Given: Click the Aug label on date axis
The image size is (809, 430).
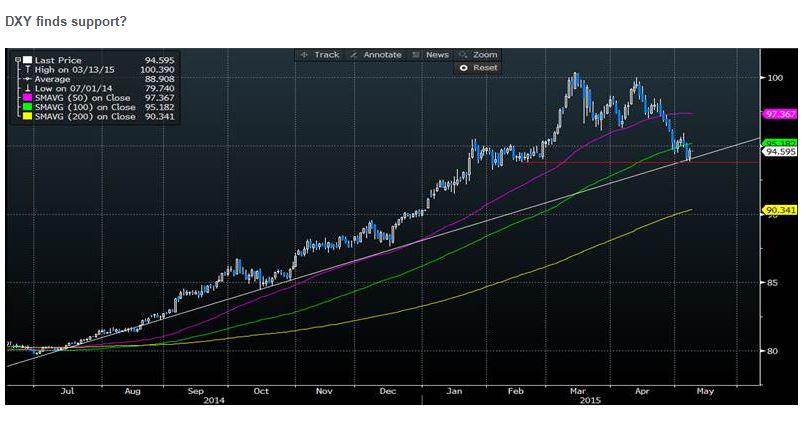Looking at the screenshot, I should click(x=133, y=391).
